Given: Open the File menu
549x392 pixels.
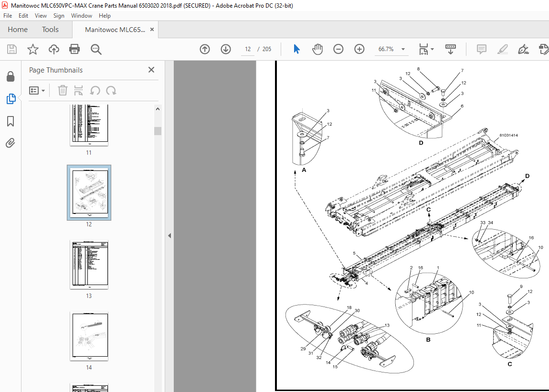Looking at the screenshot, I should coord(8,16).
